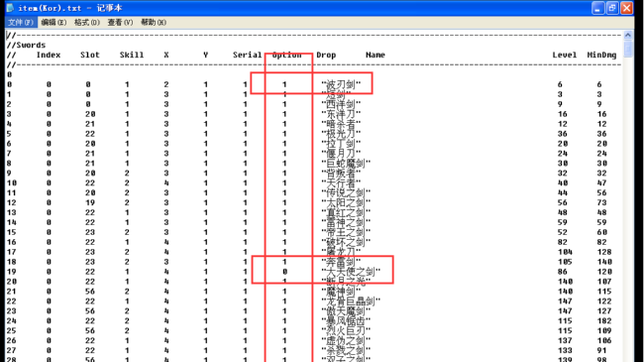The width and height of the screenshot is (644, 362).
Task: Click the item name "传说之剑"
Action: click(346, 193)
